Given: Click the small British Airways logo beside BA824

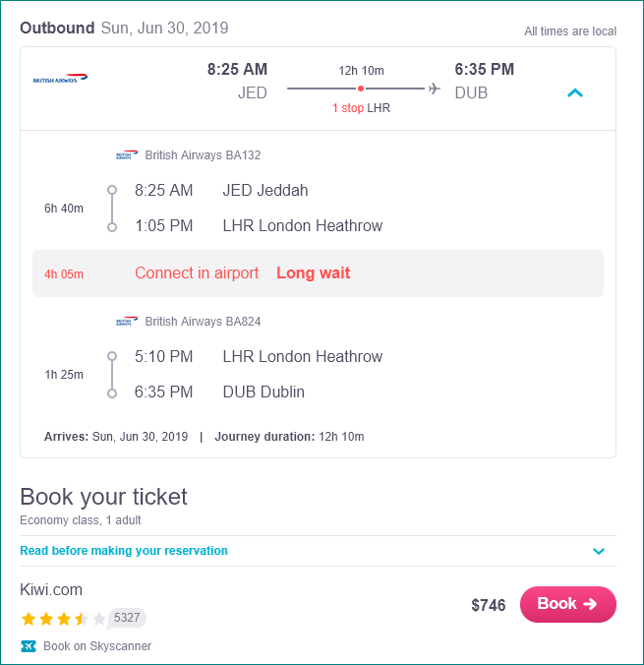Looking at the screenshot, I should pos(127,321).
